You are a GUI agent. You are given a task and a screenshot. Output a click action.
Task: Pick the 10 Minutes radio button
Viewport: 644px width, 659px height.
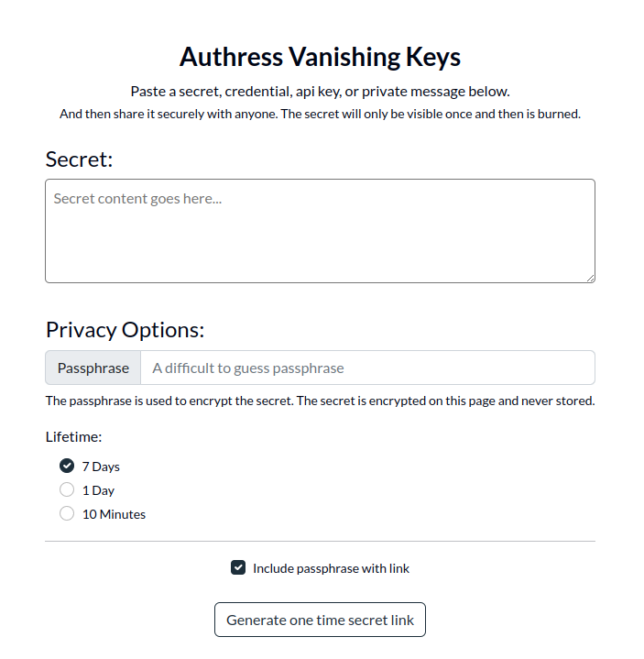point(67,513)
